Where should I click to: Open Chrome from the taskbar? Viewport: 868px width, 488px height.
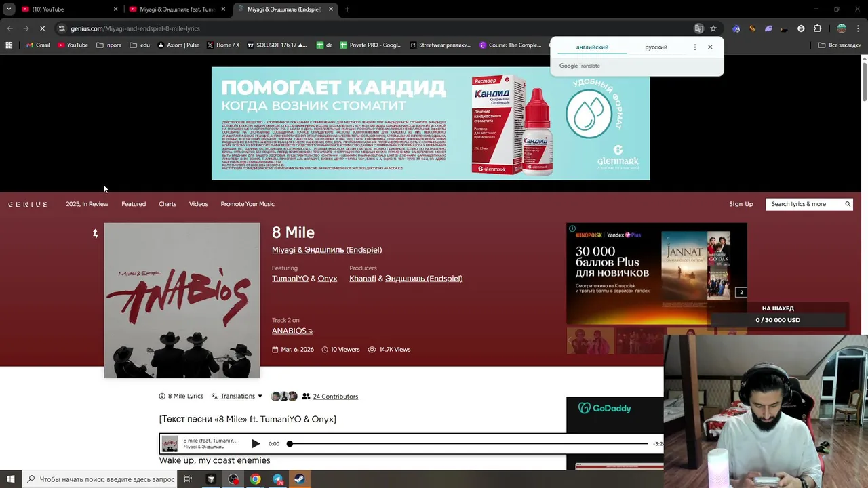[255, 479]
